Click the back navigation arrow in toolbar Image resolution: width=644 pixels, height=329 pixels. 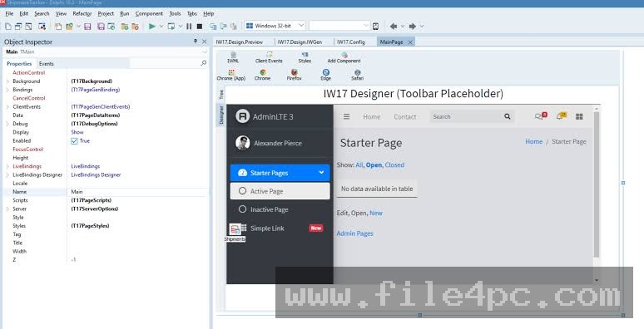[393, 27]
